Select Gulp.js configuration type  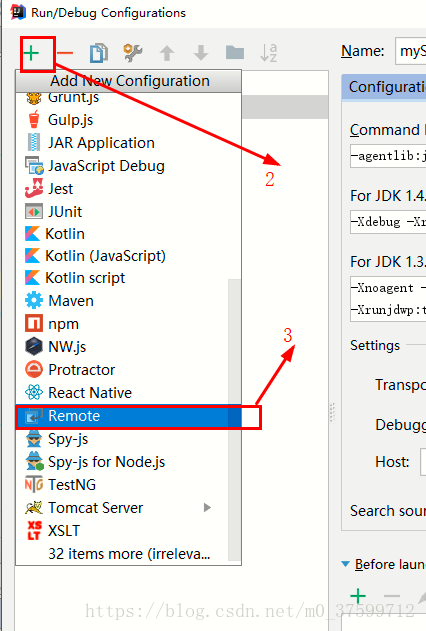(128, 120)
